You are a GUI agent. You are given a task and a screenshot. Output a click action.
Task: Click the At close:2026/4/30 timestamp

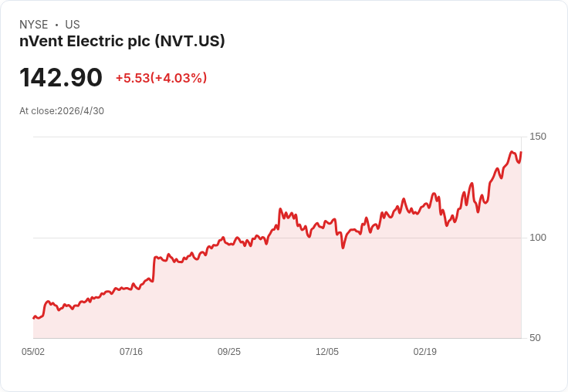pyautogui.click(x=62, y=111)
